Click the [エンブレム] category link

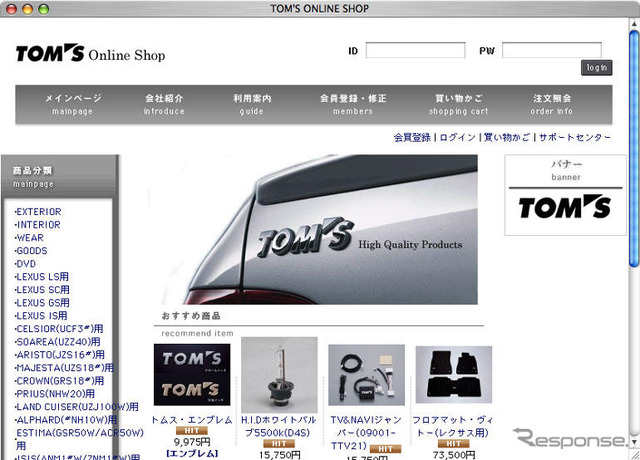tap(192, 454)
